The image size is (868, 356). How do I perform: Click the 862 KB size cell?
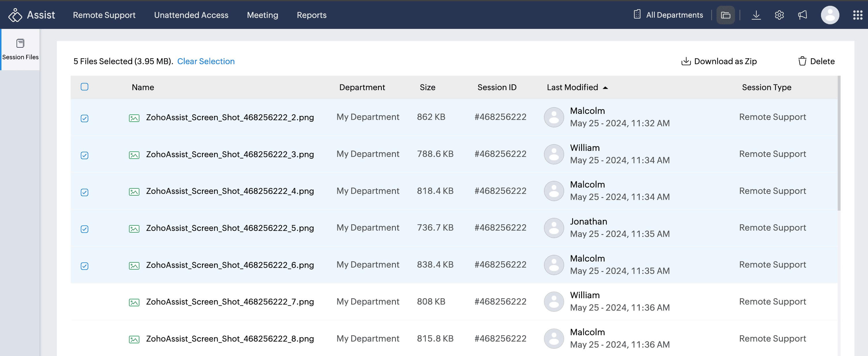[x=431, y=117]
